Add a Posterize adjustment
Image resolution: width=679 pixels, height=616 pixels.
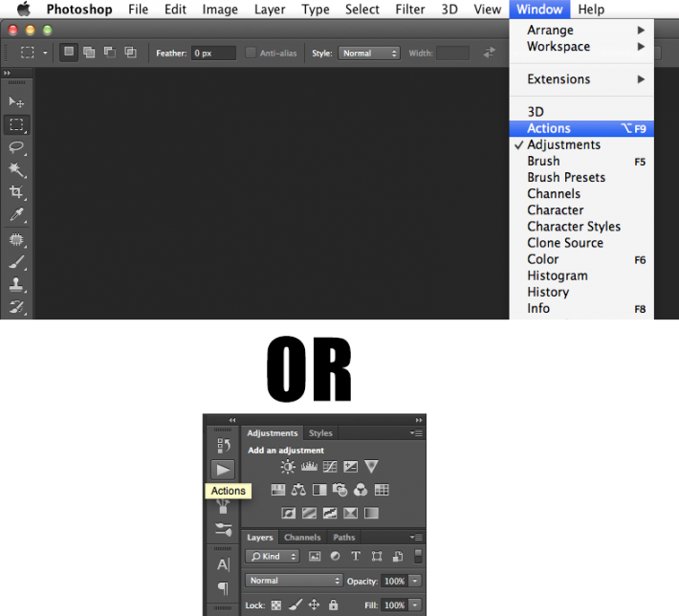click(x=309, y=514)
